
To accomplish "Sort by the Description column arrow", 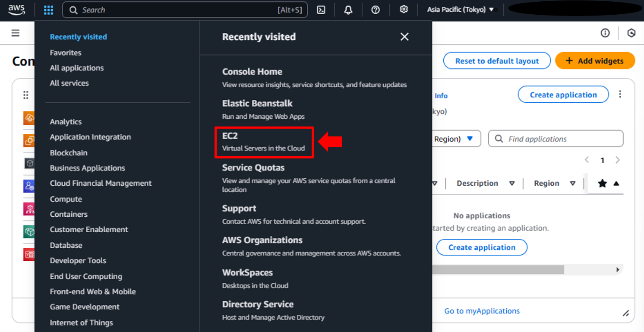I will (x=512, y=183).
